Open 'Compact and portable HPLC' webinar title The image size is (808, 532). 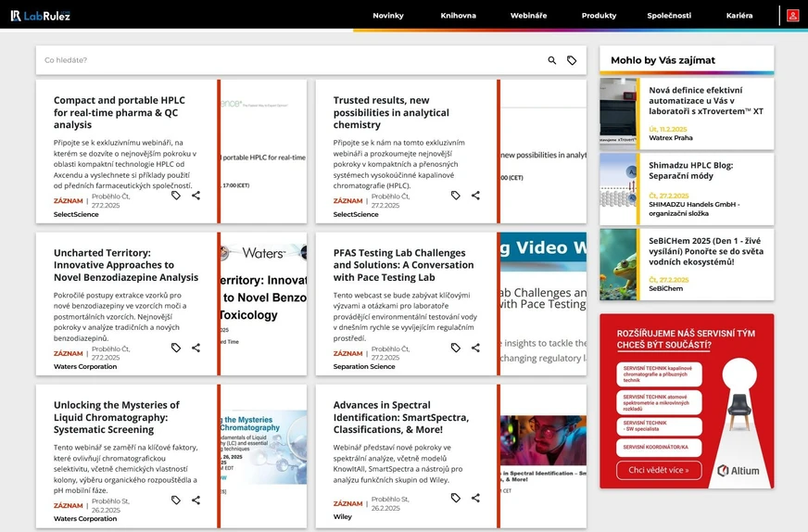coord(119,112)
